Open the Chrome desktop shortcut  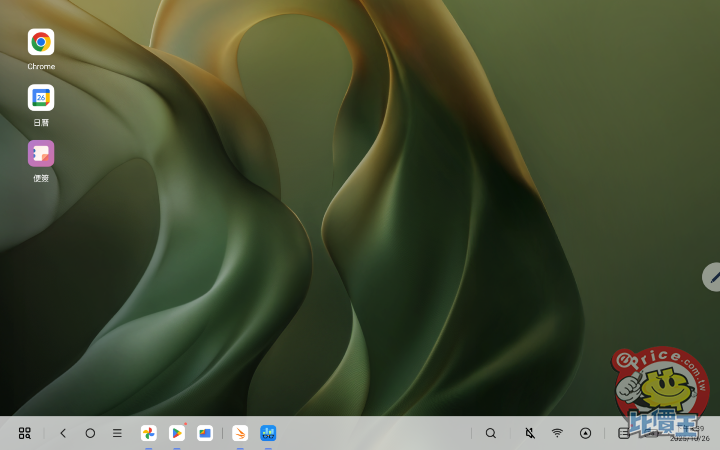(x=41, y=42)
